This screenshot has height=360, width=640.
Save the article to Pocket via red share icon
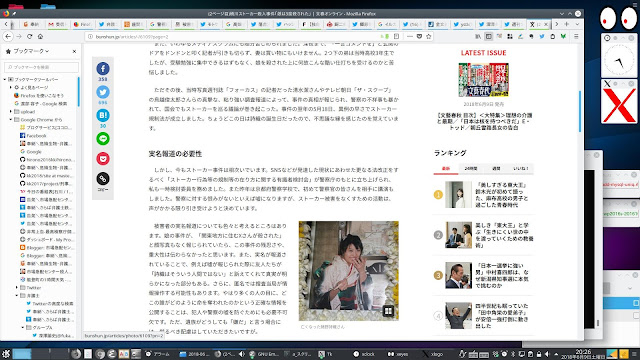pyautogui.click(x=103, y=158)
